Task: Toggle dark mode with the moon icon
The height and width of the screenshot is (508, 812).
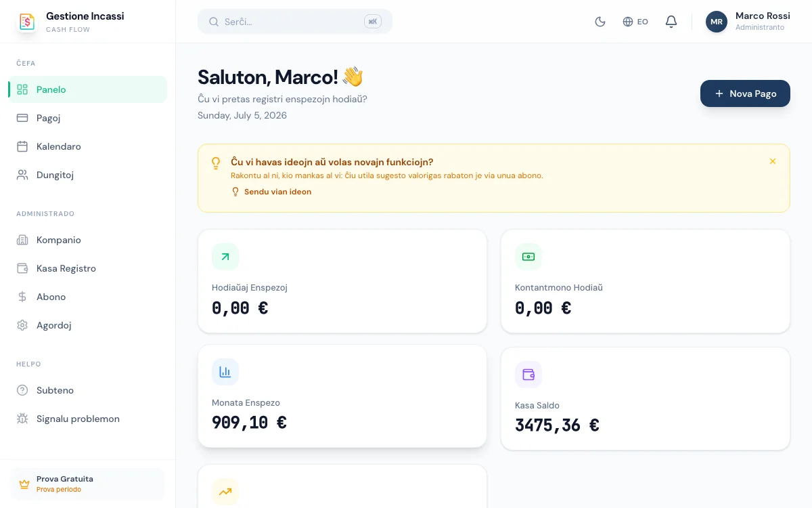Action: pos(600,22)
